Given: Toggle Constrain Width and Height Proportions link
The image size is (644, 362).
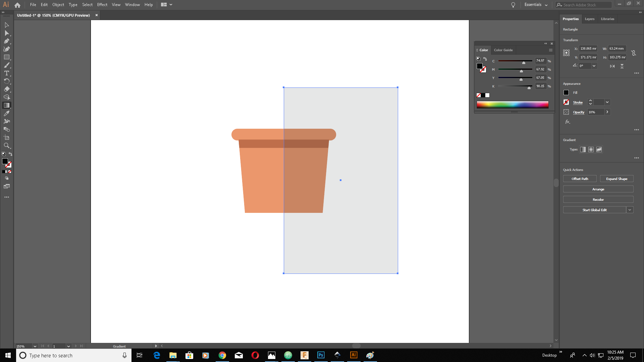Looking at the screenshot, I should point(633,53).
